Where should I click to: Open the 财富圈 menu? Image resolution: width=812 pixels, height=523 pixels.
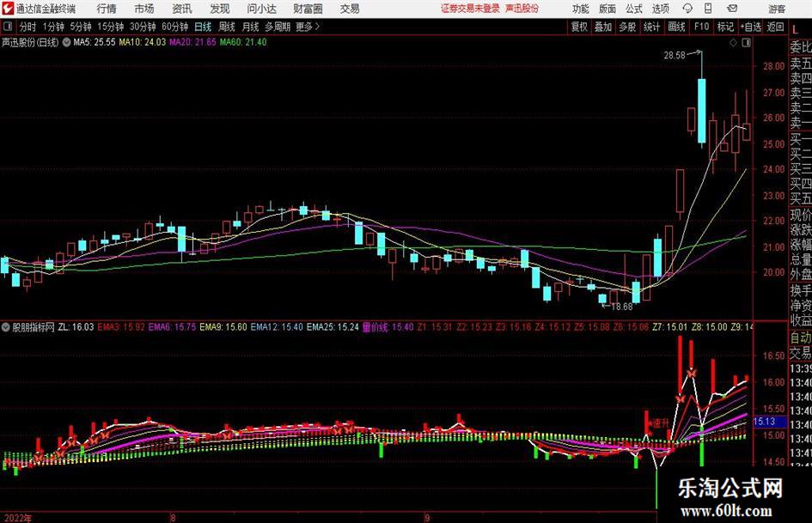point(308,9)
